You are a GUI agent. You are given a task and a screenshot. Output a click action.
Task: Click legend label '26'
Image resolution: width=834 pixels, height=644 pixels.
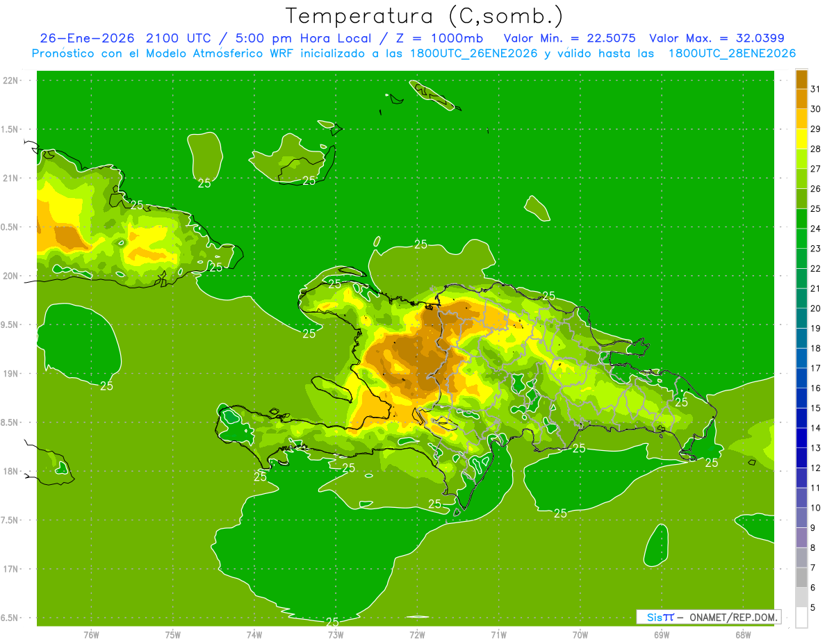pos(815,189)
